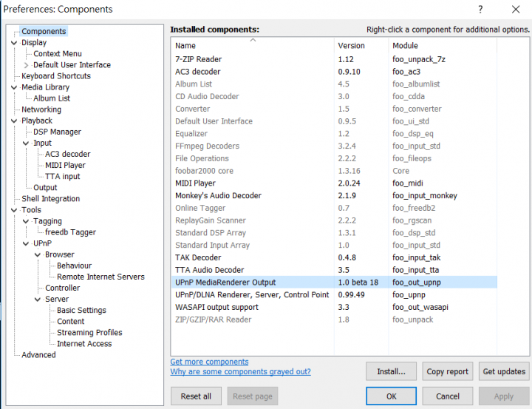
Task: Collapse the Tools tree node
Action: 14,210
